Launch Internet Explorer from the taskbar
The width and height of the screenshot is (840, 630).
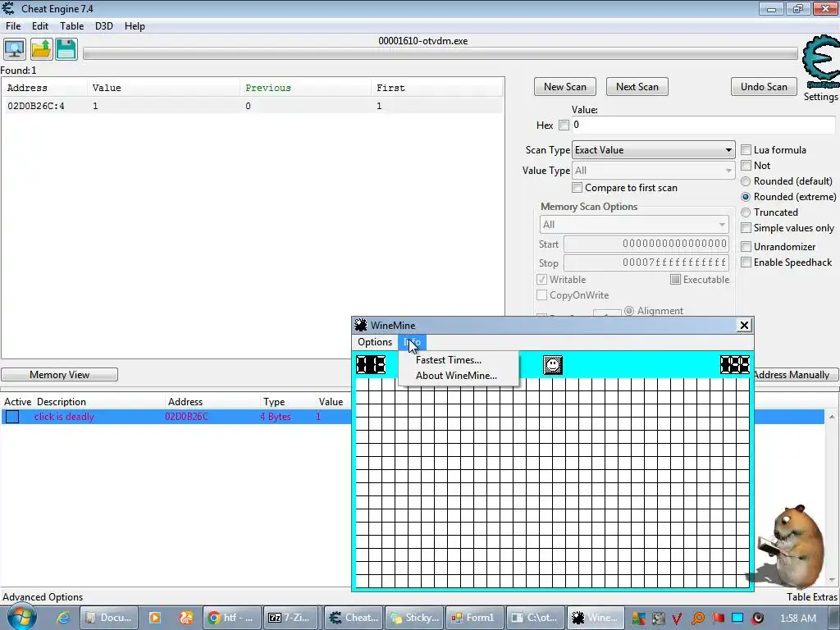(64, 619)
